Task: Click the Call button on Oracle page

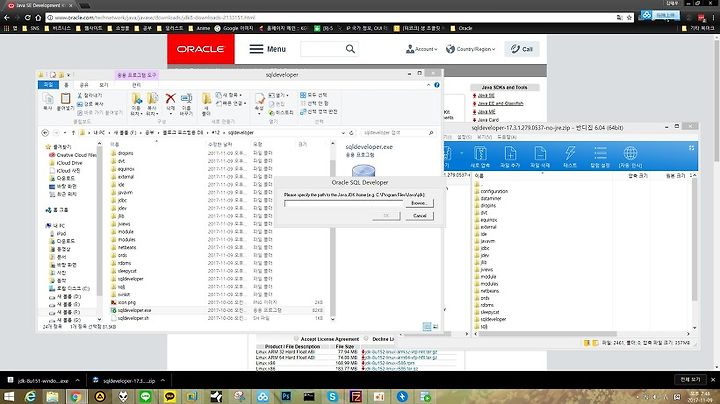Action: point(522,49)
